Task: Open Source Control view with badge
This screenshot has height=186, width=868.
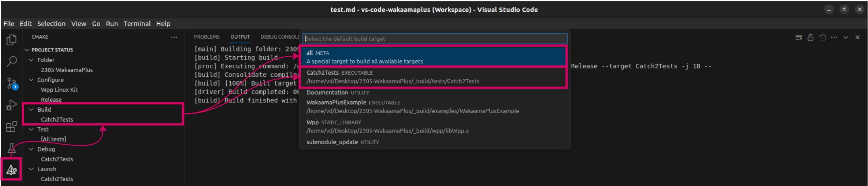Action: [x=12, y=84]
